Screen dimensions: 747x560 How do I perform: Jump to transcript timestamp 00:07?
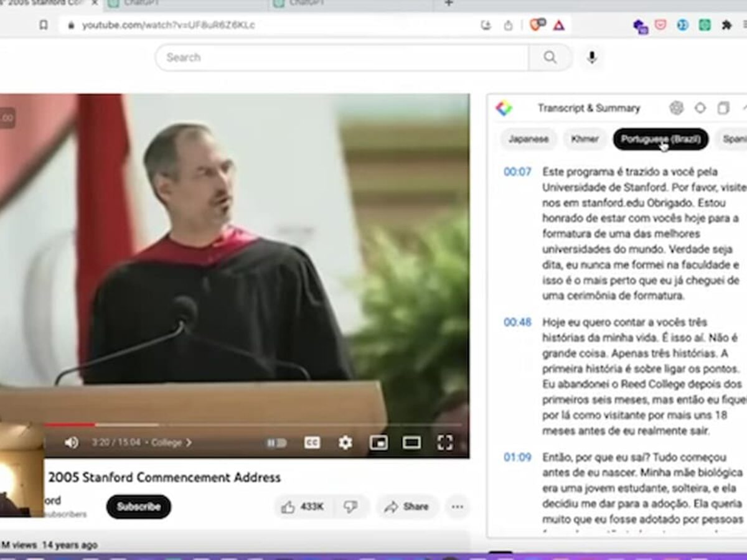click(517, 172)
